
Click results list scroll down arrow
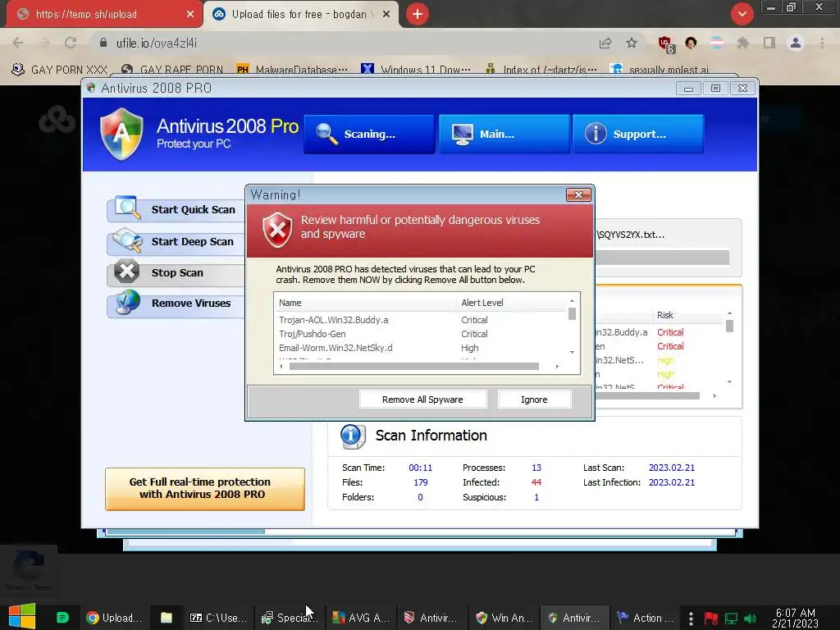[x=729, y=382]
